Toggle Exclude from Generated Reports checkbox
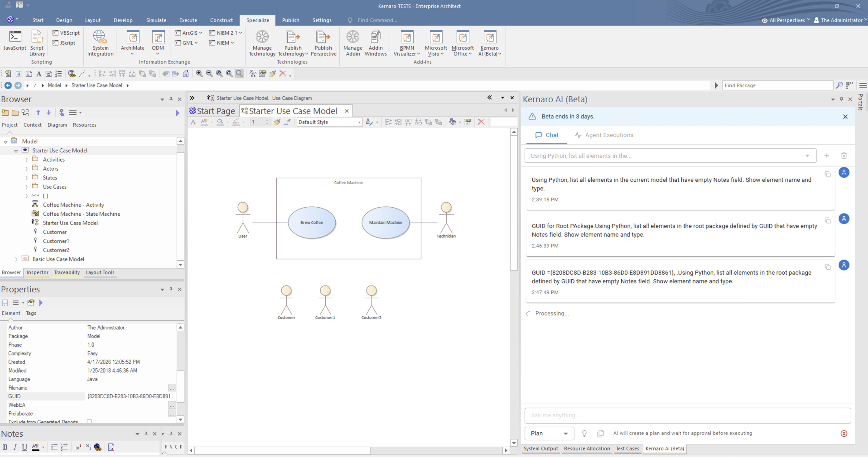Viewport: 868px width, 457px height. 89,422
